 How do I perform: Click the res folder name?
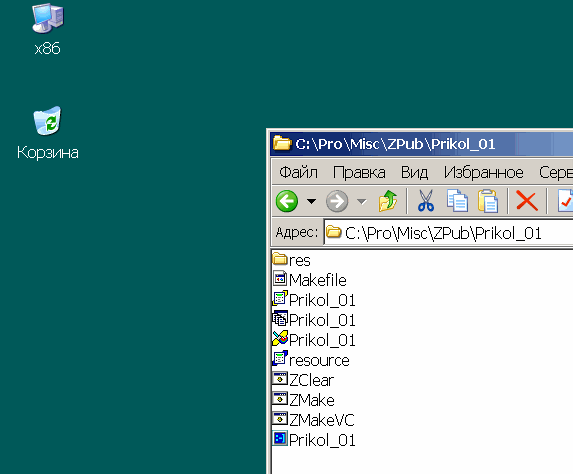[x=300, y=261]
